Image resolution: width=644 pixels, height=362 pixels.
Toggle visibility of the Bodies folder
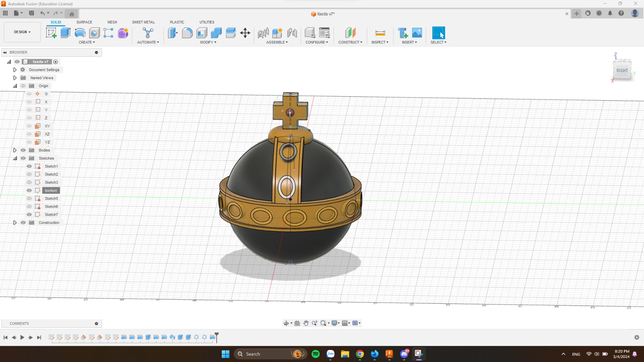pos(23,150)
